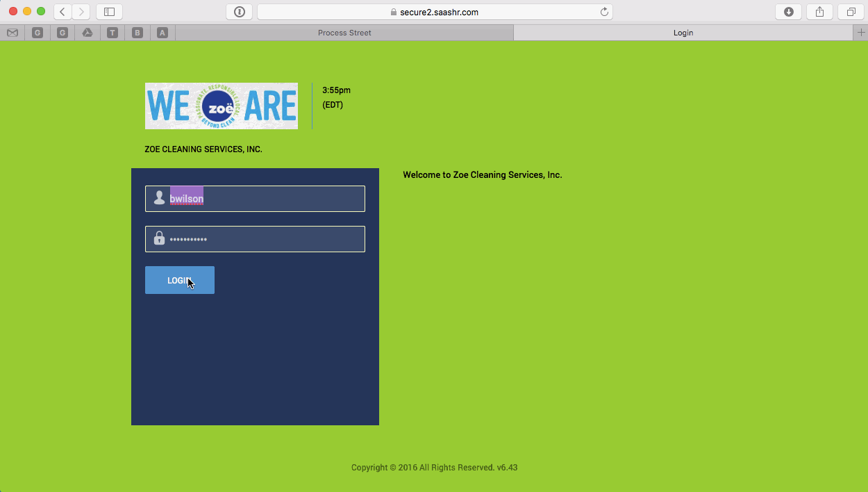Open the pinned T tab
The image size is (868, 492).
112,33
